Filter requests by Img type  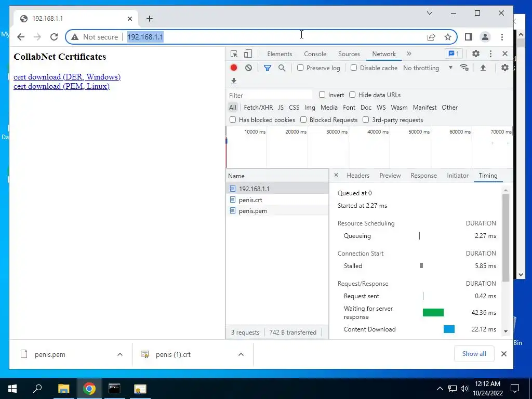(x=310, y=108)
